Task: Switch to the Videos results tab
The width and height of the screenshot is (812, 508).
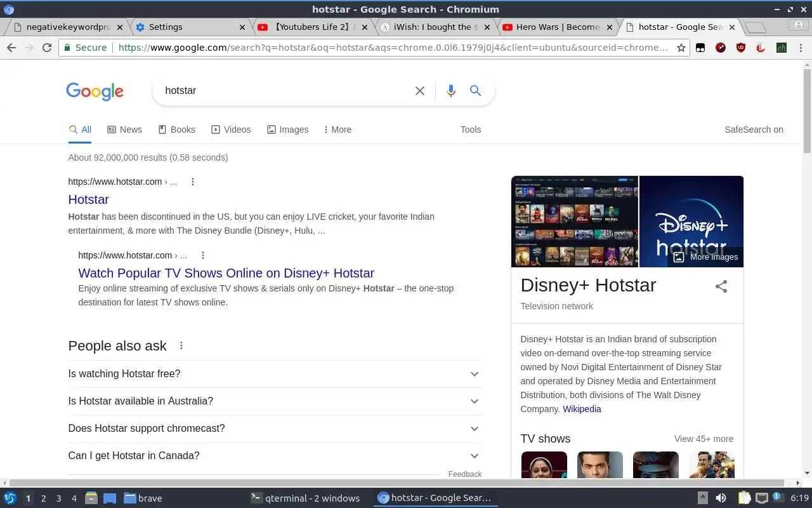Action: coord(231,130)
